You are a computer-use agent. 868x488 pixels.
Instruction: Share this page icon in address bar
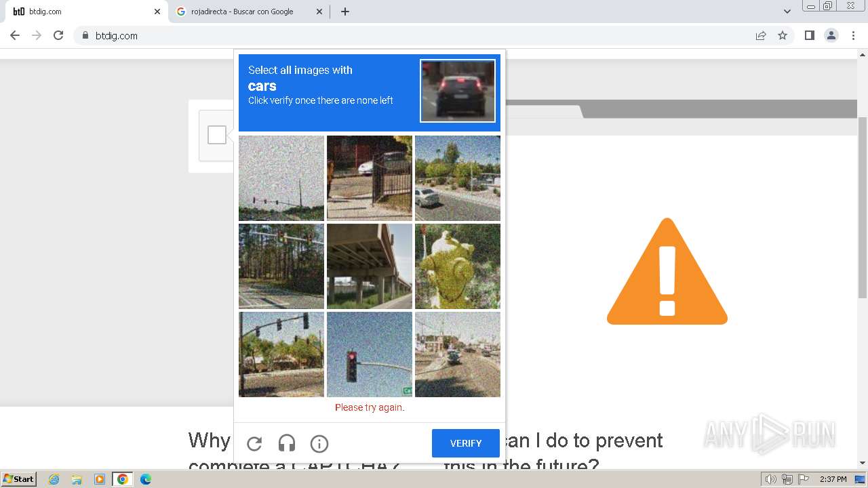click(761, 35)
